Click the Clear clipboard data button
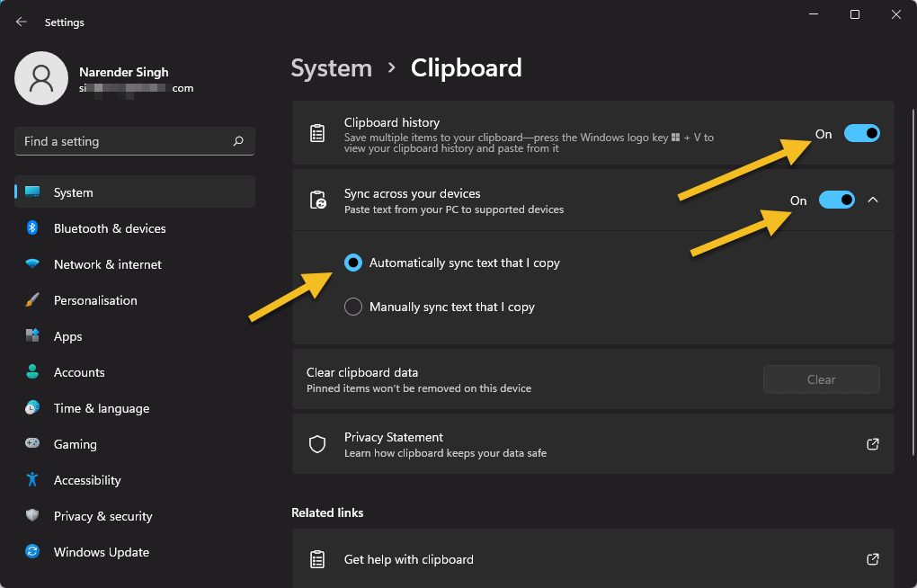Screen dimensions: 917x588 [821, 379]
